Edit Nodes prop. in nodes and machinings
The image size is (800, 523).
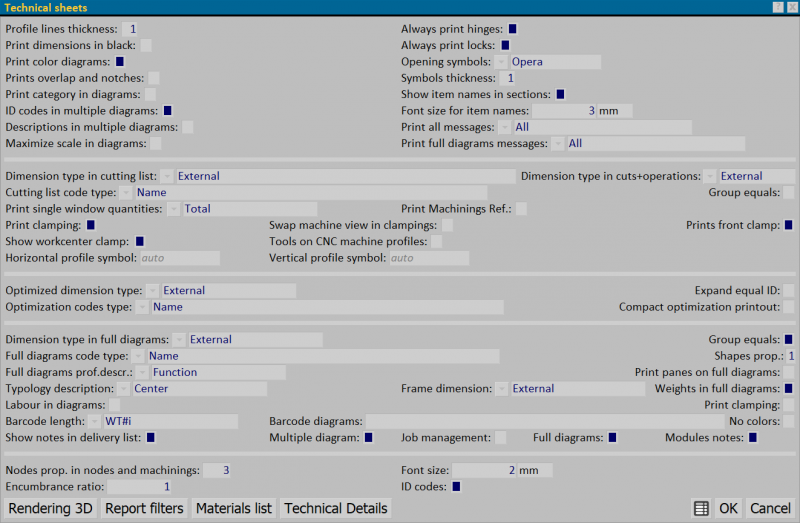[x=217, y=470]
